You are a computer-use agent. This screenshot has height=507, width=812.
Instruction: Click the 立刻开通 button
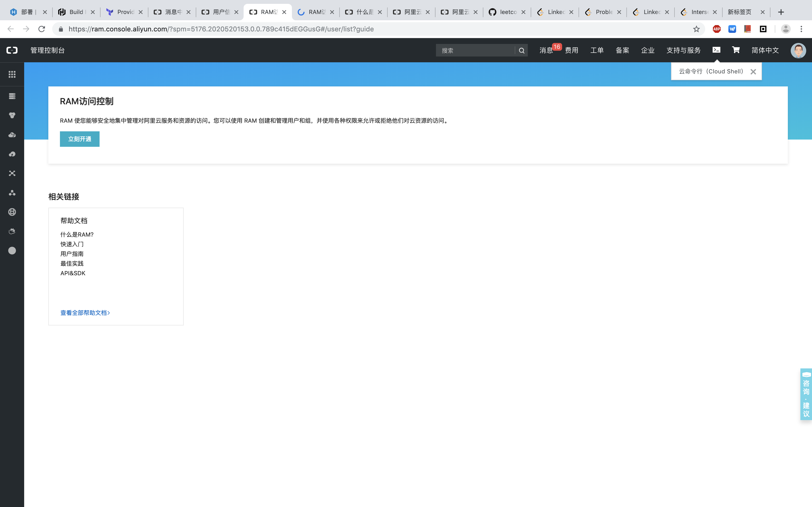click(x=80, y=139)
